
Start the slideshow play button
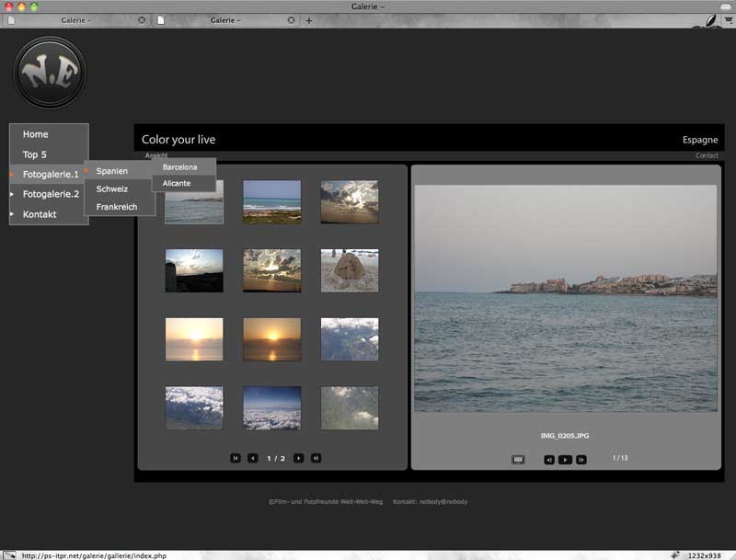point(565,460)
